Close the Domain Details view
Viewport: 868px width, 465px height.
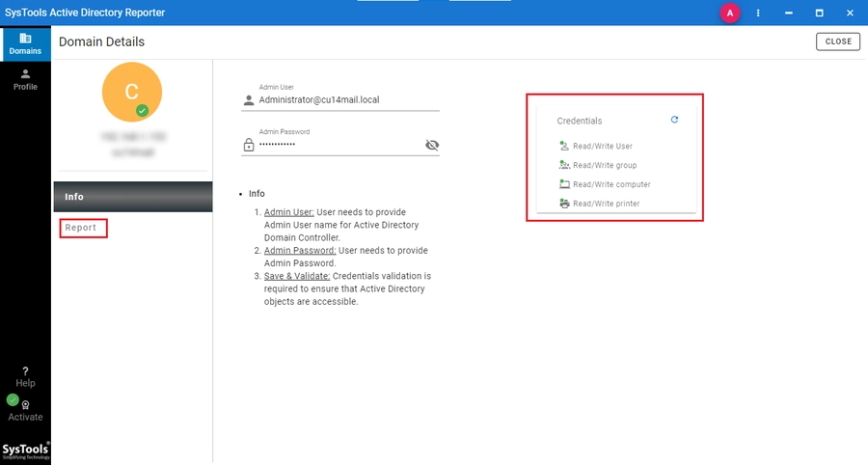click(838, 41)
